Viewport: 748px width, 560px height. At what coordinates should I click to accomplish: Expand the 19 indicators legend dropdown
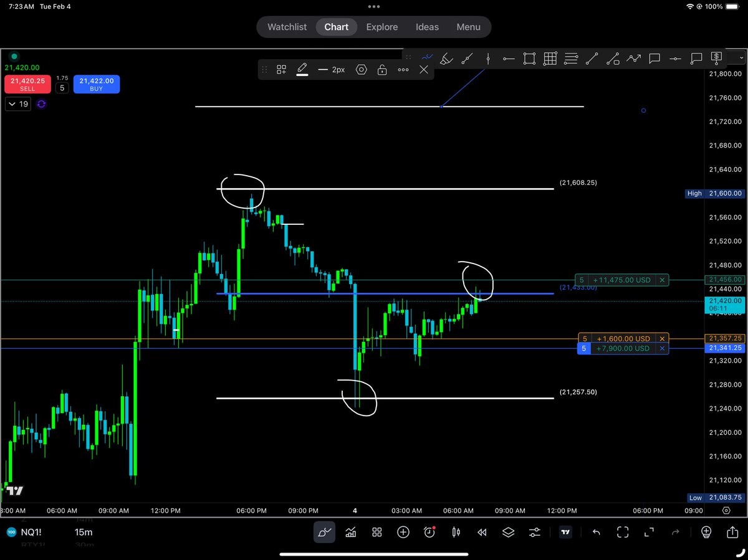(x=17, y=104)
